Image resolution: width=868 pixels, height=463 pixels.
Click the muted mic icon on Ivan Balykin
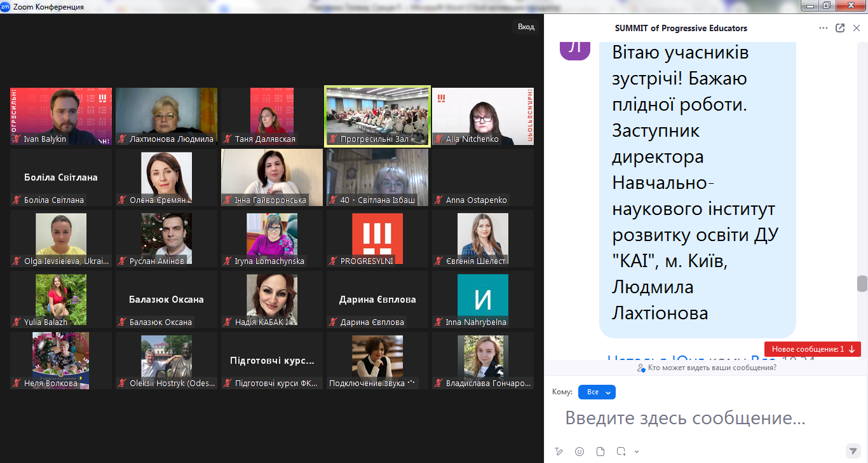point(17,139)
